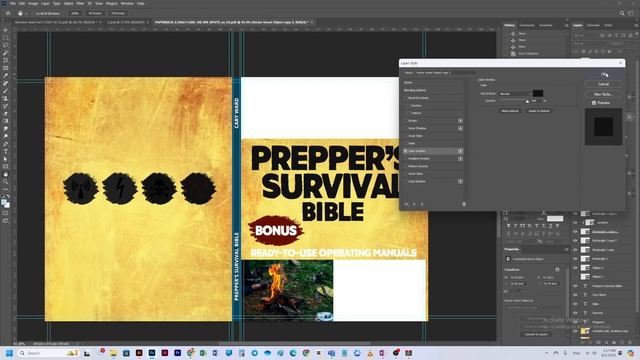Screen dimensions: 640x360
Task: Select the Frame tool
Action: pyautogui.click(x=5, y=68)
